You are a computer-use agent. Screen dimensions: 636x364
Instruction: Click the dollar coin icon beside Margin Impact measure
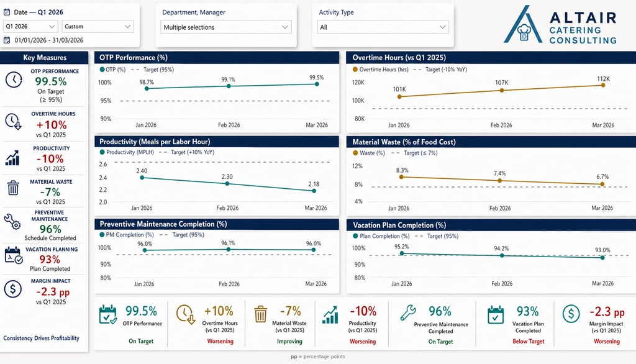pyautogui.click(x=12, y=289)
